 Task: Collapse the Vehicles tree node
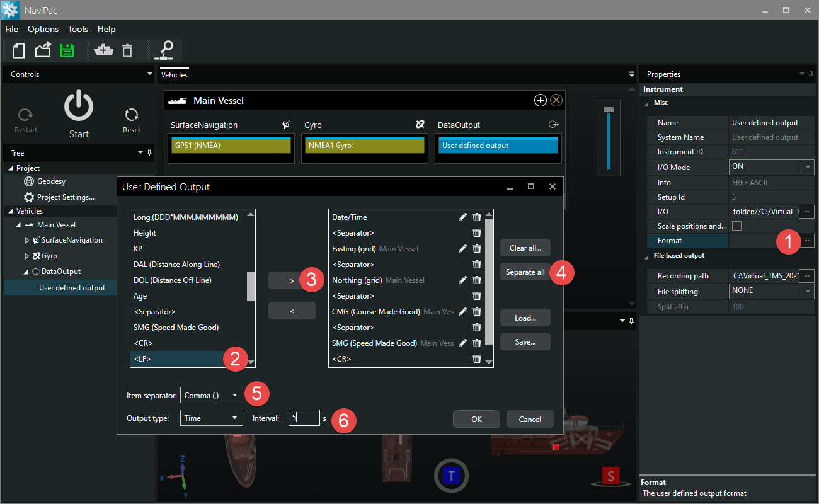[x=10, y=211]
